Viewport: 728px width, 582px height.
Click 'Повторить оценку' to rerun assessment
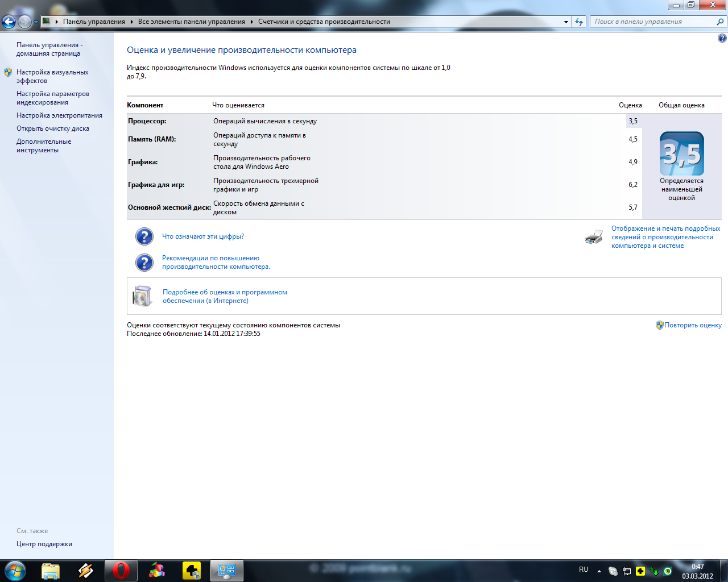coord(693,325)
